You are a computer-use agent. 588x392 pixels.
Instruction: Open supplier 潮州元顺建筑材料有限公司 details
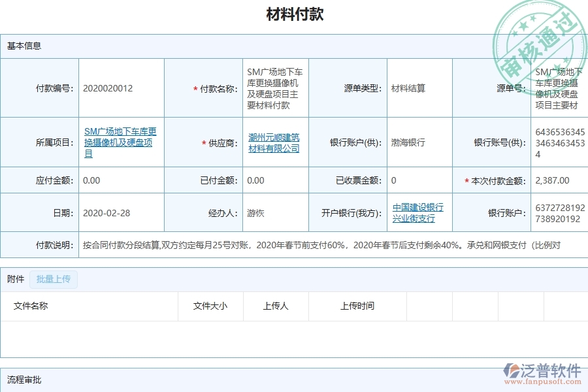point(276,142)
